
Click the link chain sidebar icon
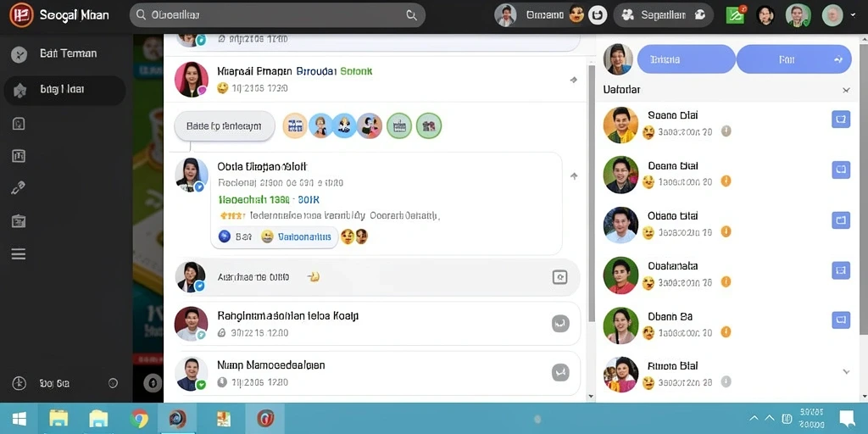[x=19, y=189]
